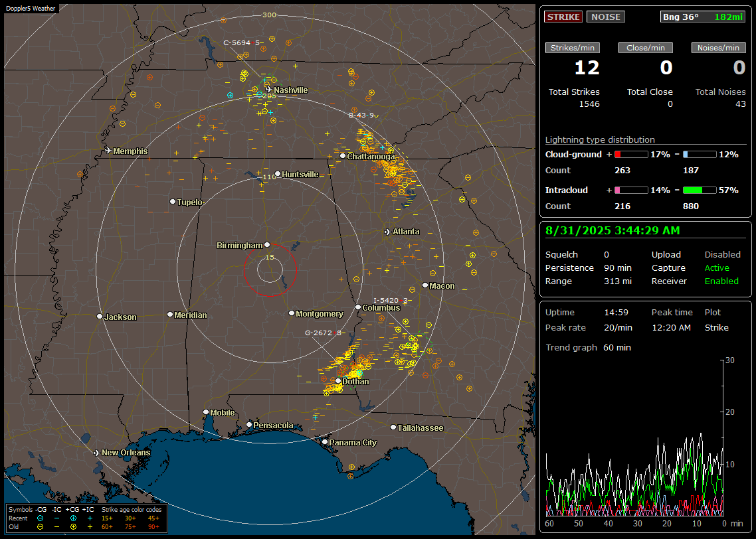Click the date and time display
756x539 pixels.
[x=613, y=231]
